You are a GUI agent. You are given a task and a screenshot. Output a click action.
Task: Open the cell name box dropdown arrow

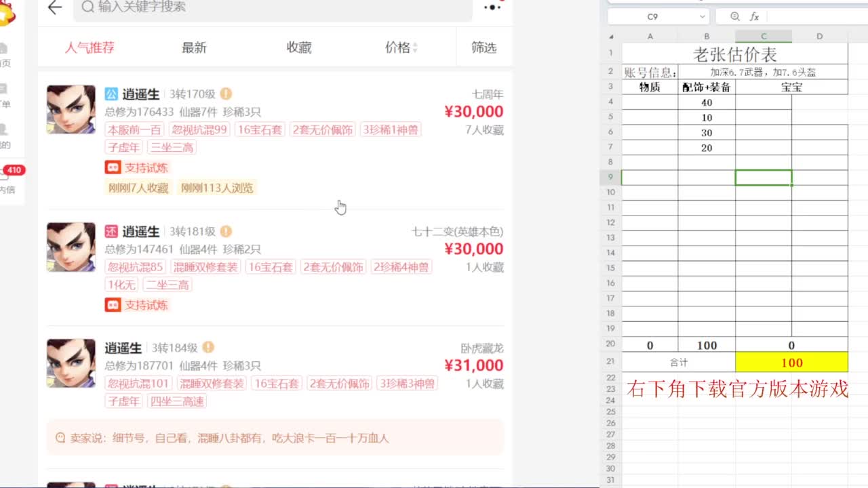click(x=703, y=16)
